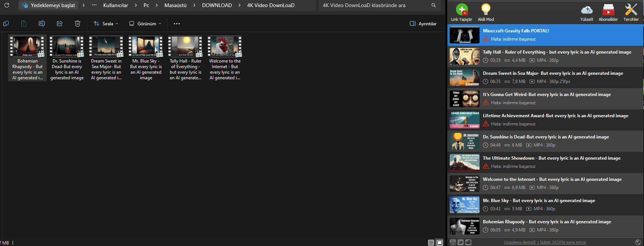Open the Sırala sort dropdown
644x246 pixels.
[x=106, y=23]
